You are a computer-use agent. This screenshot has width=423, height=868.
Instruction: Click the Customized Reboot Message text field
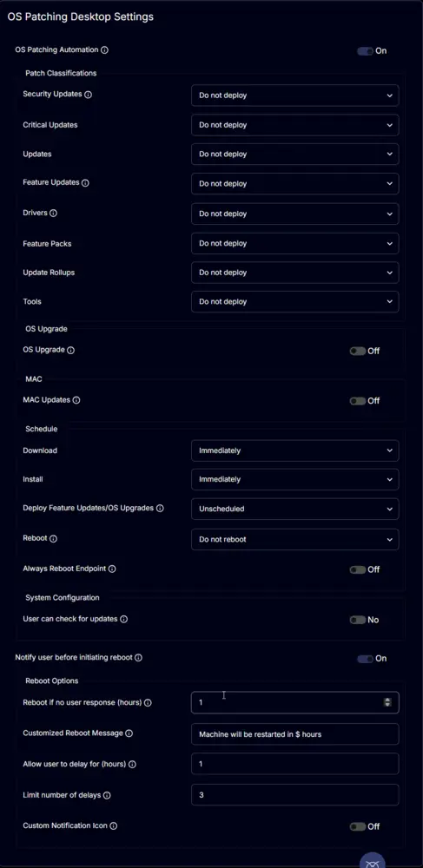click(295, 734)
